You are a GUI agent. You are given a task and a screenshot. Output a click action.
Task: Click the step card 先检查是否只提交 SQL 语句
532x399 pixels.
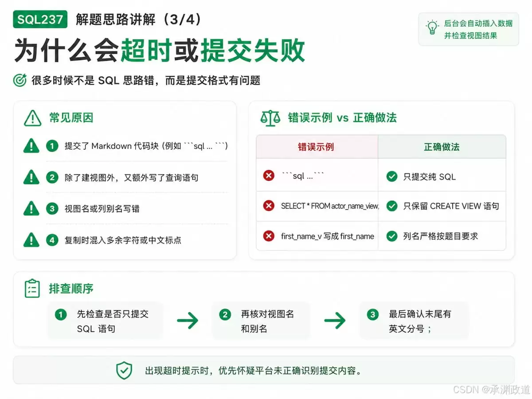[x=105, y=321]
